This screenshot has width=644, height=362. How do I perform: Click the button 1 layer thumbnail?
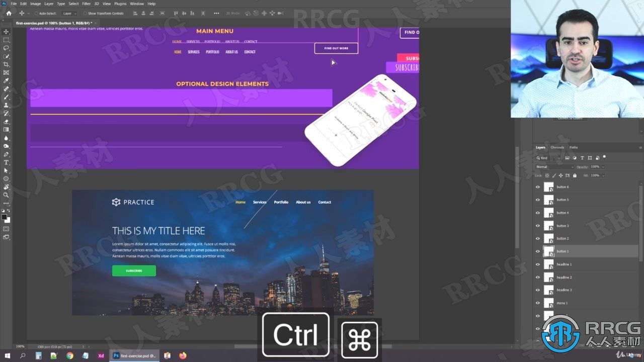tap(548, 251)
